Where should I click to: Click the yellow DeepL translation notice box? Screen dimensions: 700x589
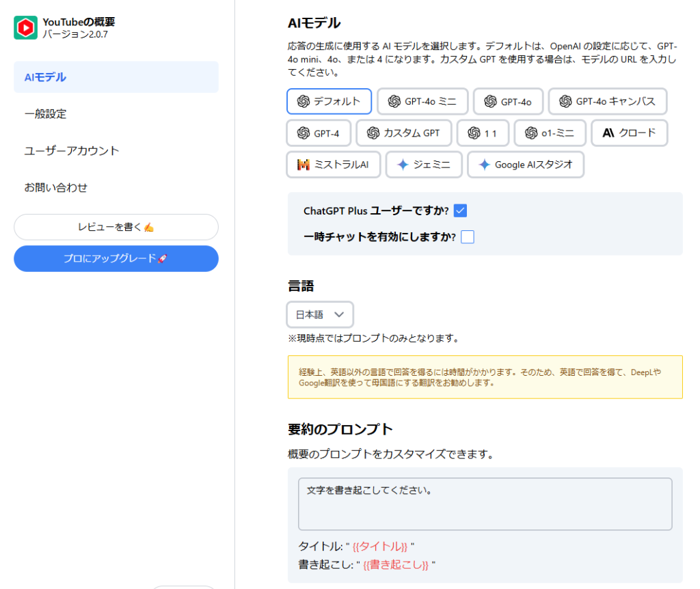485,377
